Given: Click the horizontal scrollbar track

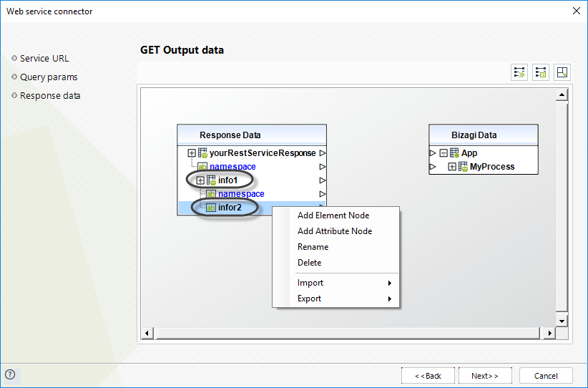Looking at the screenshot, I should [348, 333].
